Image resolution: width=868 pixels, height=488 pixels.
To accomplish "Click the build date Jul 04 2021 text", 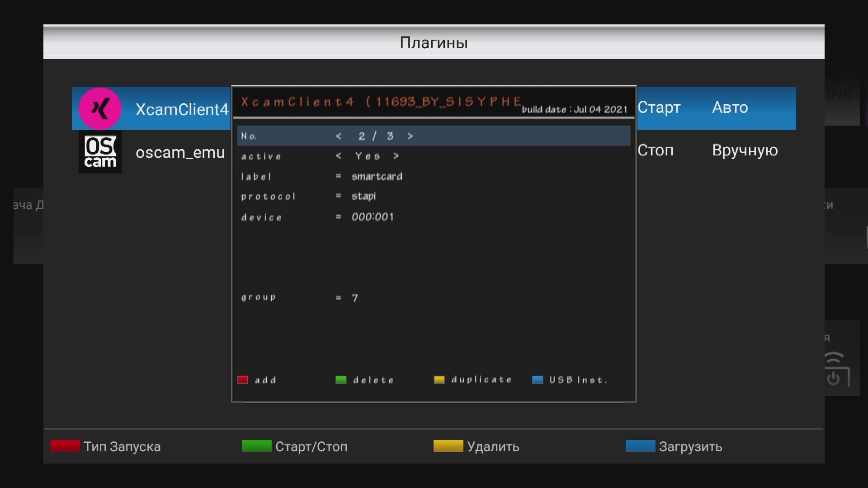I will click(x=575, y=109).
